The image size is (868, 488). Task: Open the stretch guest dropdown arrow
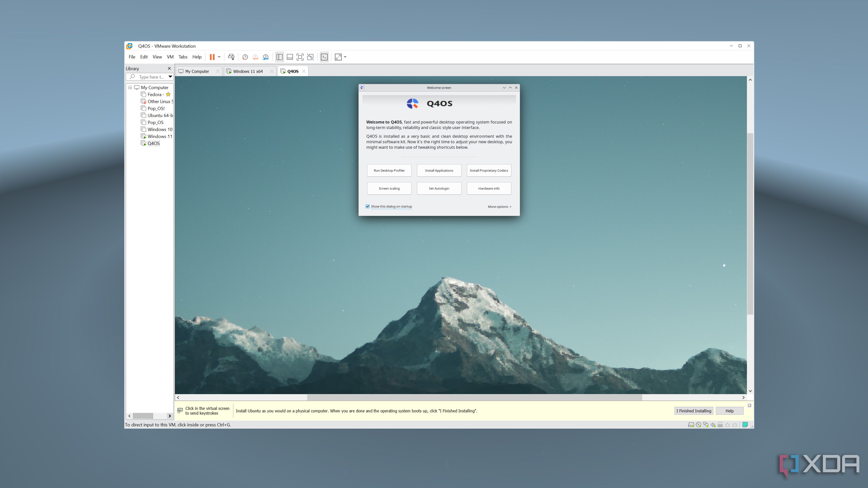pyautogui.click(x=345, y=57)
